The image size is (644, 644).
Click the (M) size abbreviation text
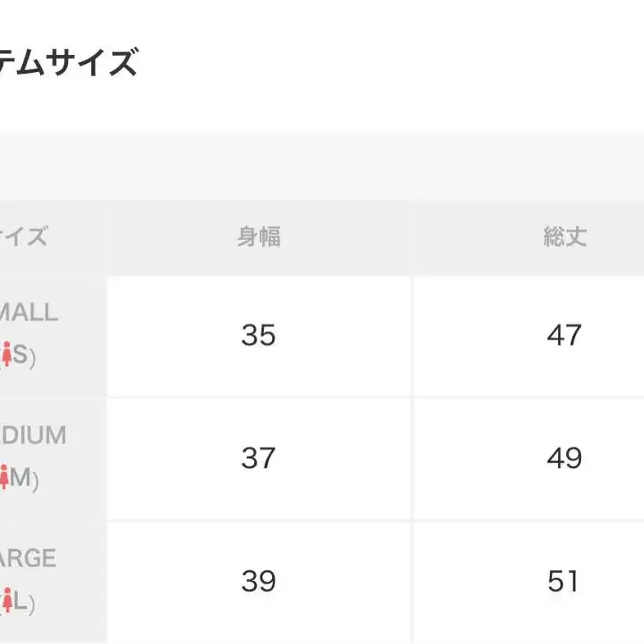click(x=20, y=478)
